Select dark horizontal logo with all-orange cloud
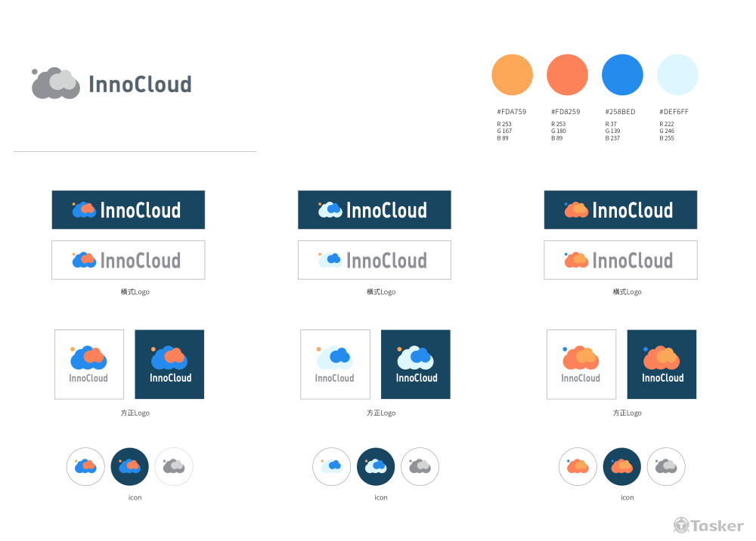The width and height of the screenshot is (756, 541). pos(621,209)
